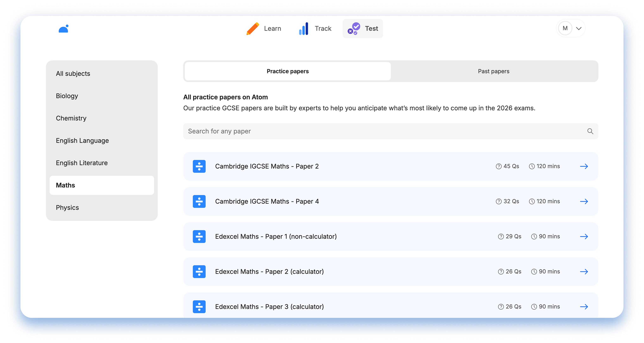
Task: Click arrow on Cambridge IGCSE Maths Paper 2
Action: coord(584,166)
